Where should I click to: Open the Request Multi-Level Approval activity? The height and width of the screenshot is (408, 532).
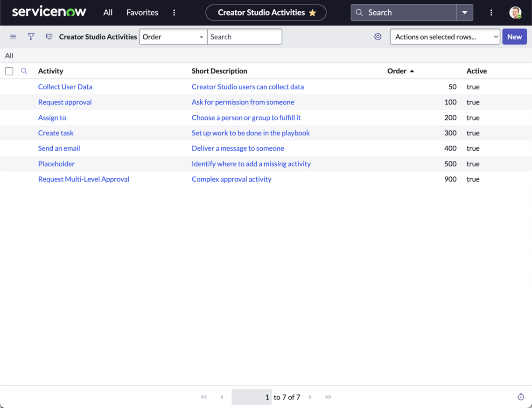[x=84, y=179]
